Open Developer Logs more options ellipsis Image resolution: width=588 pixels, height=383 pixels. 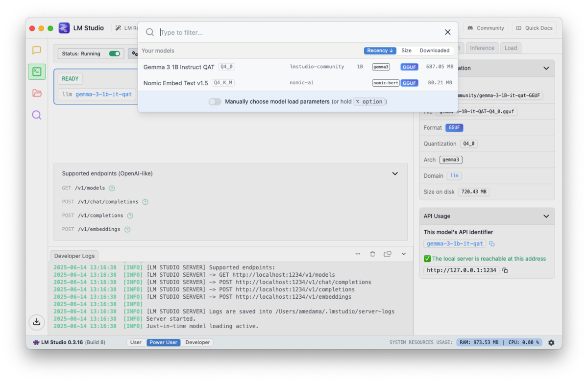tap(358, 254)
